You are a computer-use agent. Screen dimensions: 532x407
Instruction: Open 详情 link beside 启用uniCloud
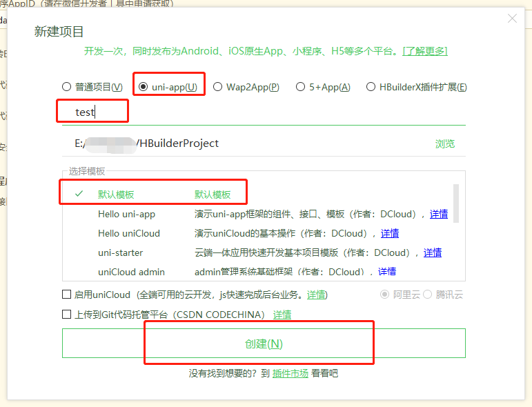point(316,295)
